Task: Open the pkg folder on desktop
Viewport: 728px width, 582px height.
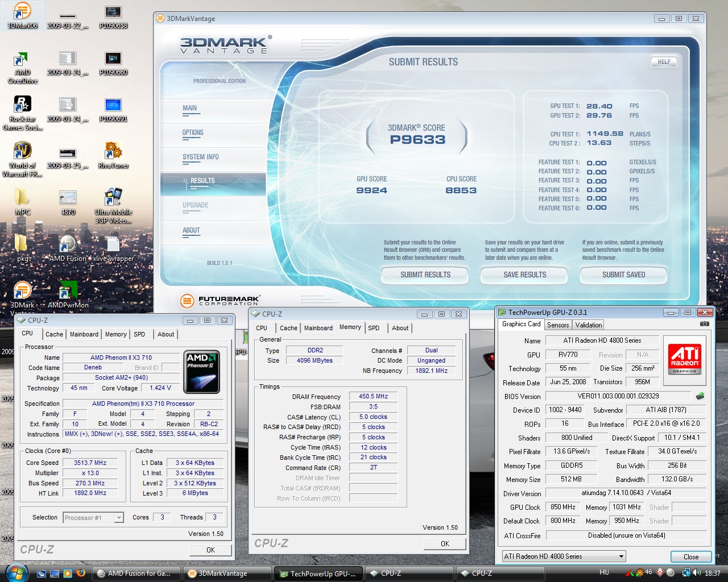Action: coord(22,248)
